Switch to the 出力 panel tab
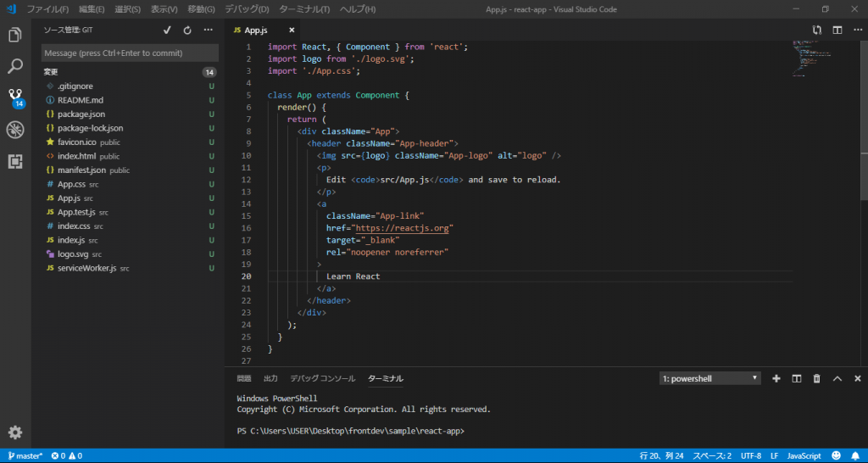 click(x=270, y=379)
